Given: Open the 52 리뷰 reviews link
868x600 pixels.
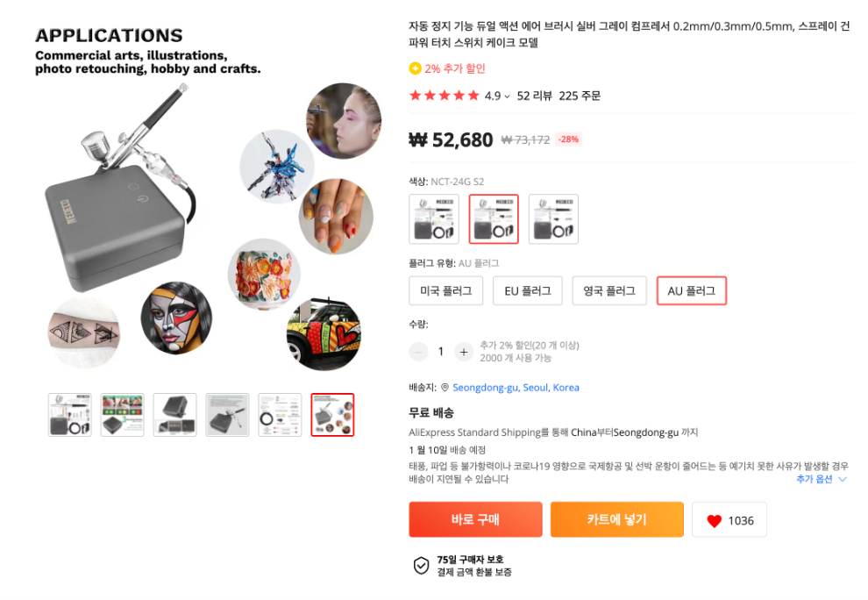Looking at the screenshot, I should point(534,96).
